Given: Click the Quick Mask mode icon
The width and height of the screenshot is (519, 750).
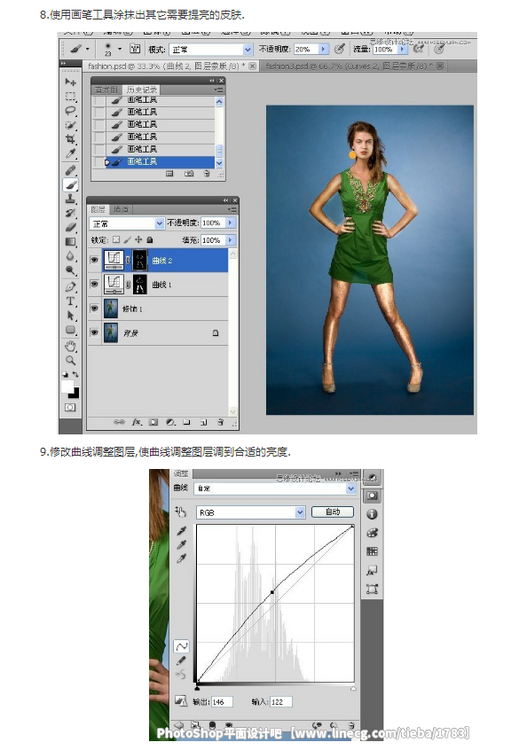Looking at the screenshot, I should coord(70,408).
